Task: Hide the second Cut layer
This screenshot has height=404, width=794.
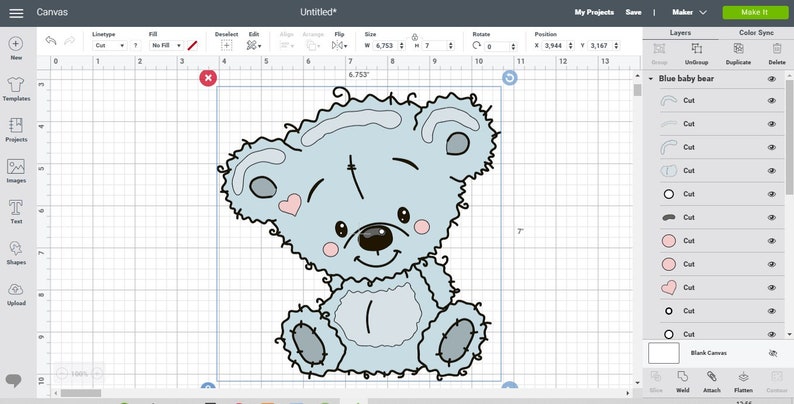Action: point(772,124)
